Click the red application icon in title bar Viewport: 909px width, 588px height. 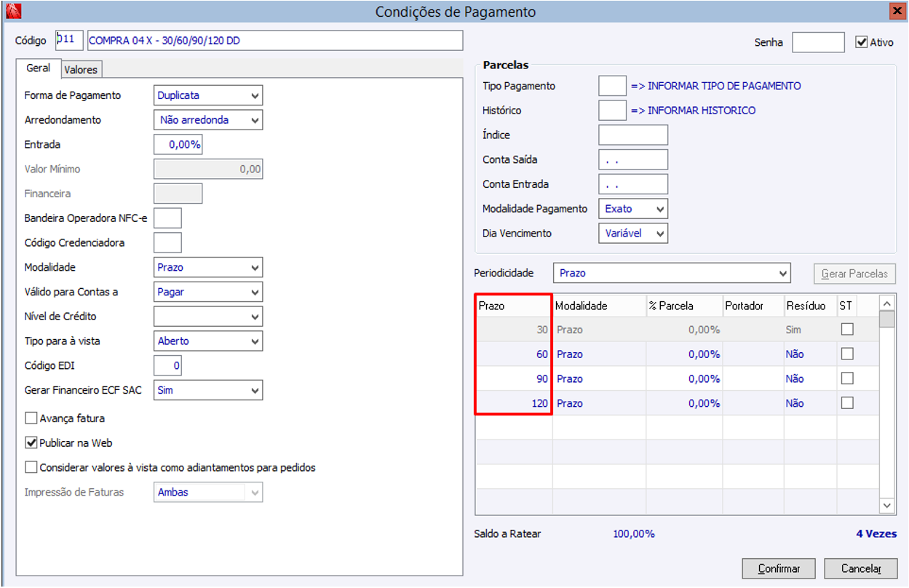tap(12, 12)
